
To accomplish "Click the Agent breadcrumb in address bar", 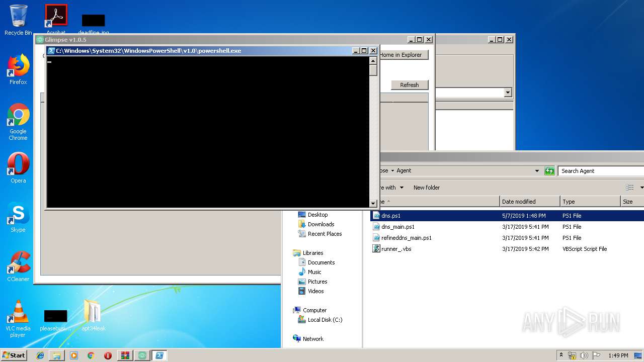I will [404, 171].
